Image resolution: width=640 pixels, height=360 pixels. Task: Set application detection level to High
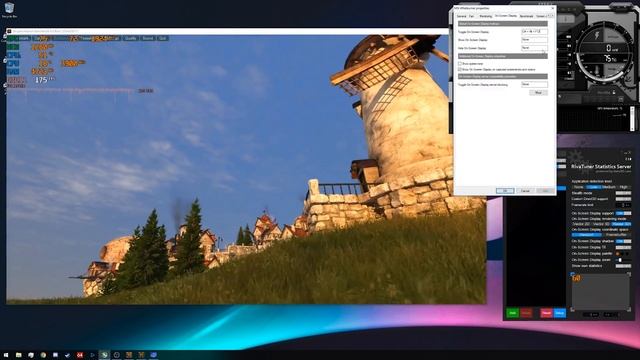(x=623, y=187)
